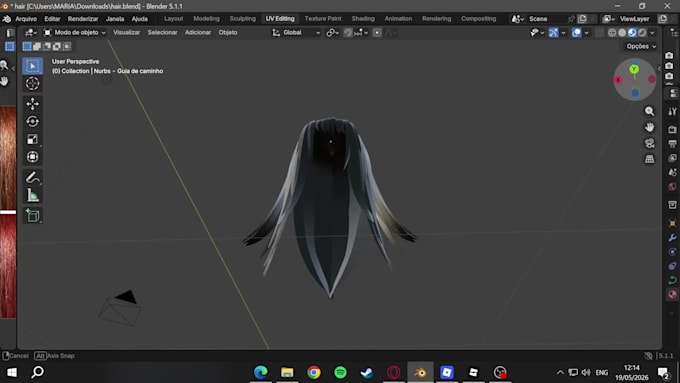Open the Collection properties tab
This screenshot has width=680, height=383.
(672, 204)
